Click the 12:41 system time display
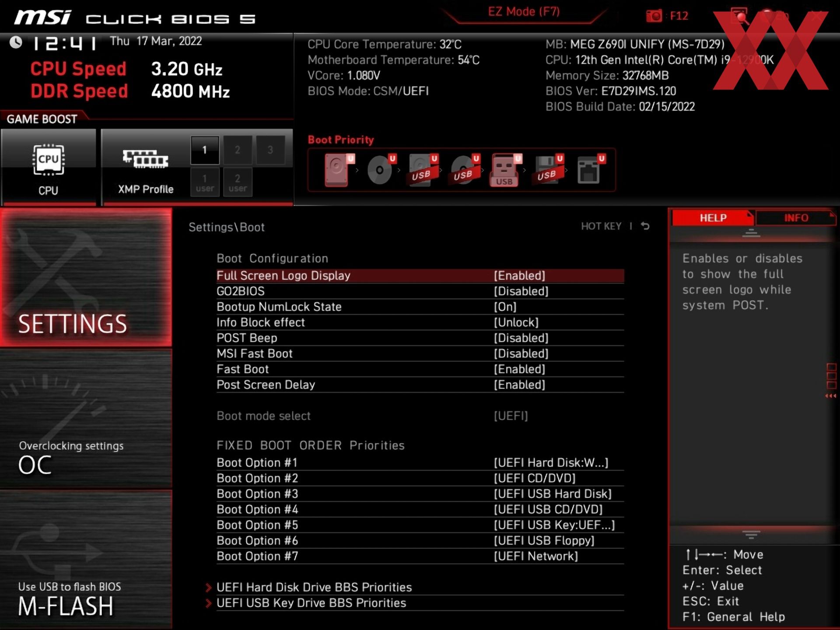 pyautogui.click(x=66, y=43)
